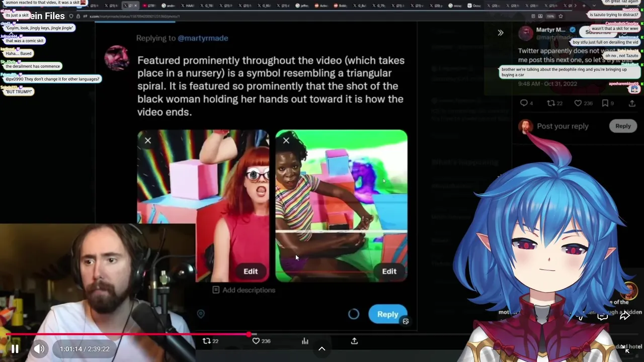This screenshot has width=644, height=362.
Task: Click chat message 'oh no , not Tazuto'
Action: 621,56
